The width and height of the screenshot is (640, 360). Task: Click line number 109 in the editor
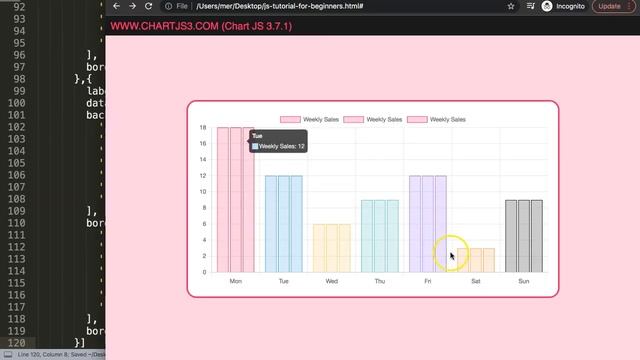(x=16, y=211)
